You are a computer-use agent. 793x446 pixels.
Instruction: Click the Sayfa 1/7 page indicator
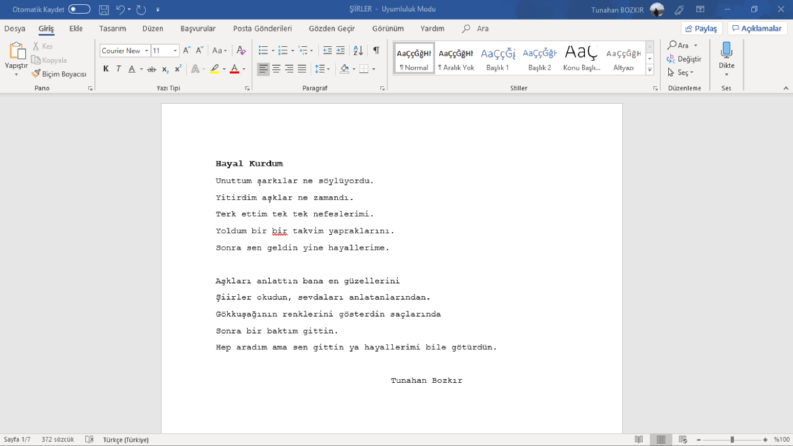(x=17, y=439)
